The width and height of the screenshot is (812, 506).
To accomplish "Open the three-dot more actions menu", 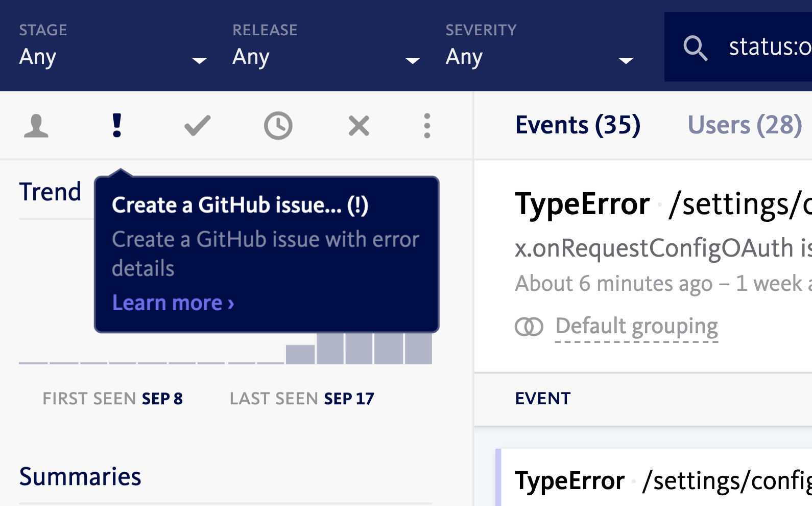I will click(x=427, y=126).
